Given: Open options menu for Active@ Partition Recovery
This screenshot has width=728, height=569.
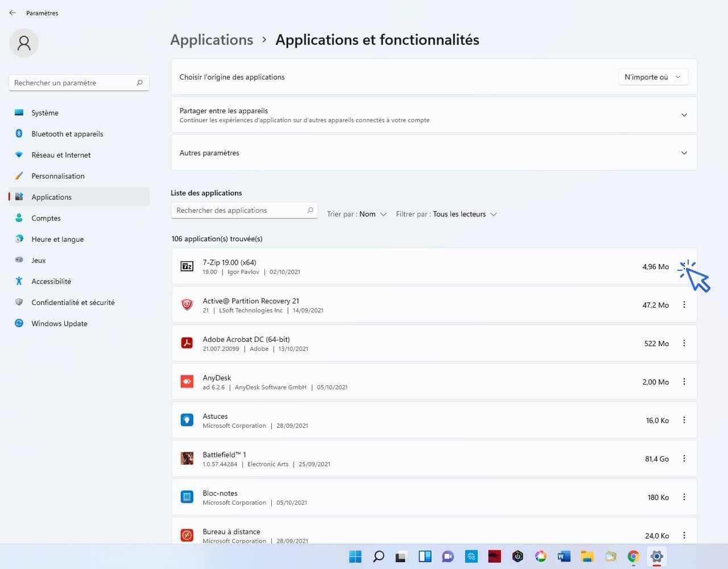Looking at the screenshot, I should tap(684, 305).
